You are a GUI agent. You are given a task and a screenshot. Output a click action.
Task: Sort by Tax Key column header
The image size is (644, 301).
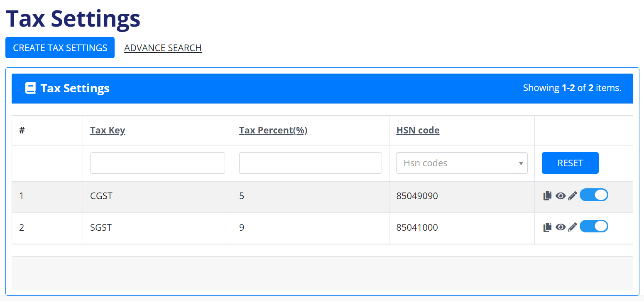pos(108,130)
